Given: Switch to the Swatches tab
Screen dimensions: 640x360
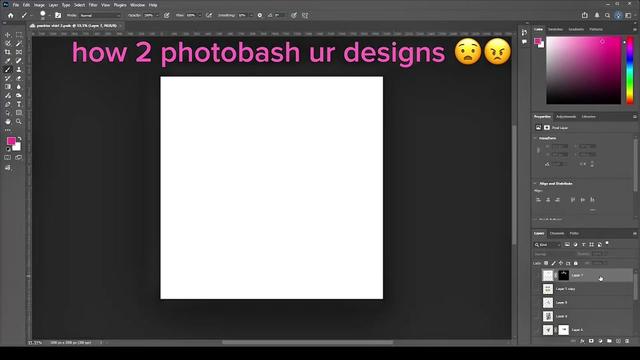Looking at the screenshot, I should [x=555, y=29].
